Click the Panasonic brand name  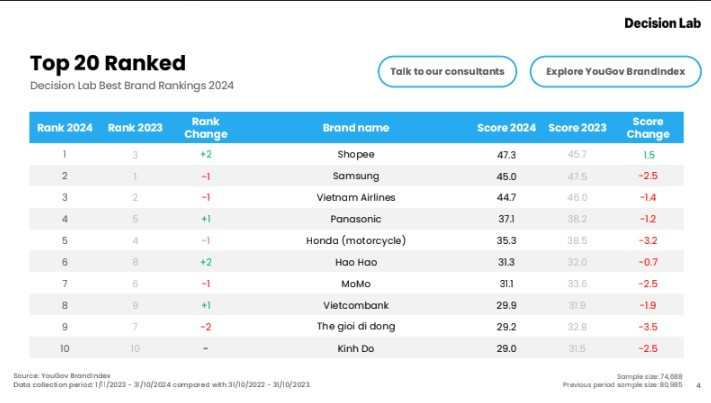tap(355, 219)
